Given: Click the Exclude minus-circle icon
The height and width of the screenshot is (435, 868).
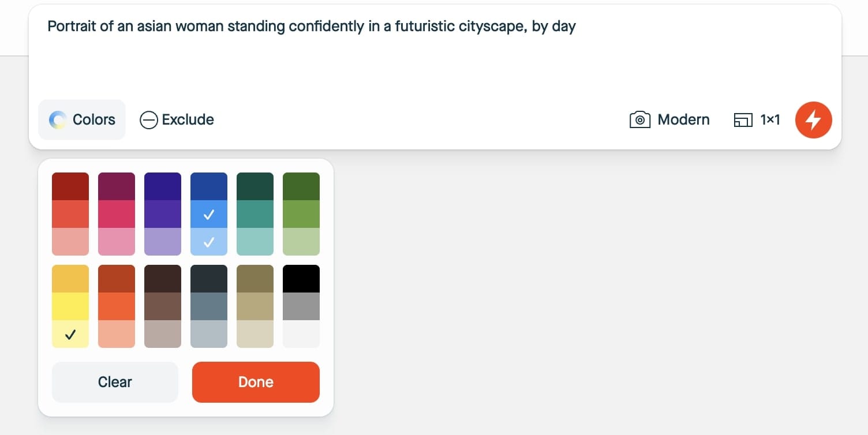Looking at the screenshot, I should (x=149, y=120).
